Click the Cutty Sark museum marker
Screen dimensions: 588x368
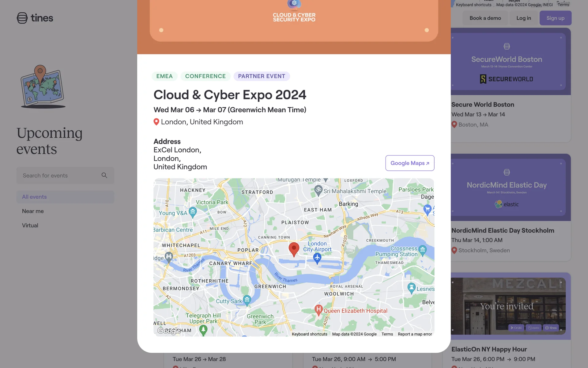click(247, 300)
